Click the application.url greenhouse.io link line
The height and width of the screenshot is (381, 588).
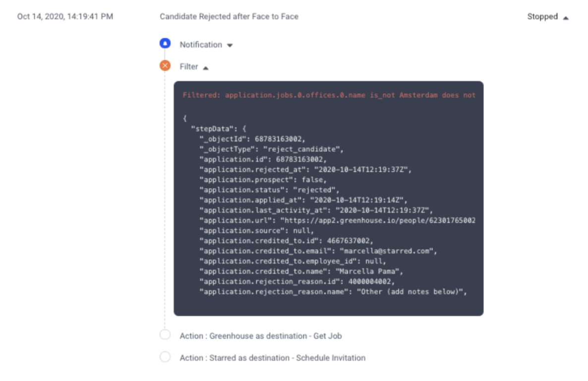pyautogui.click(x=338, y=220)
